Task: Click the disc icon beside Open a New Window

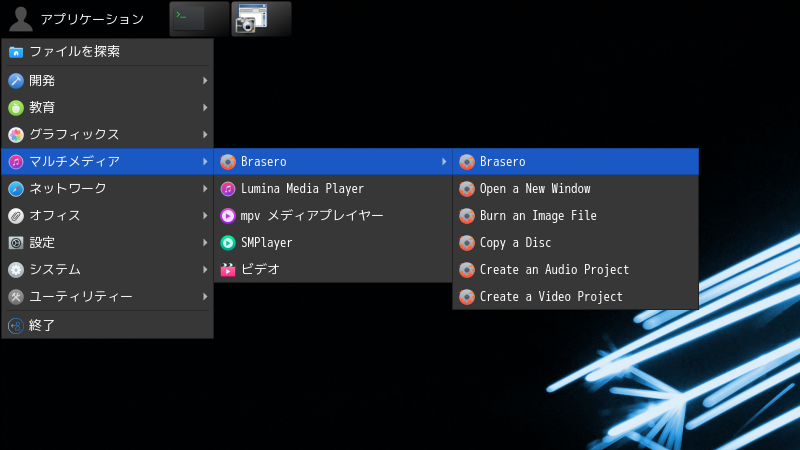Action: [x=467, y=189]
